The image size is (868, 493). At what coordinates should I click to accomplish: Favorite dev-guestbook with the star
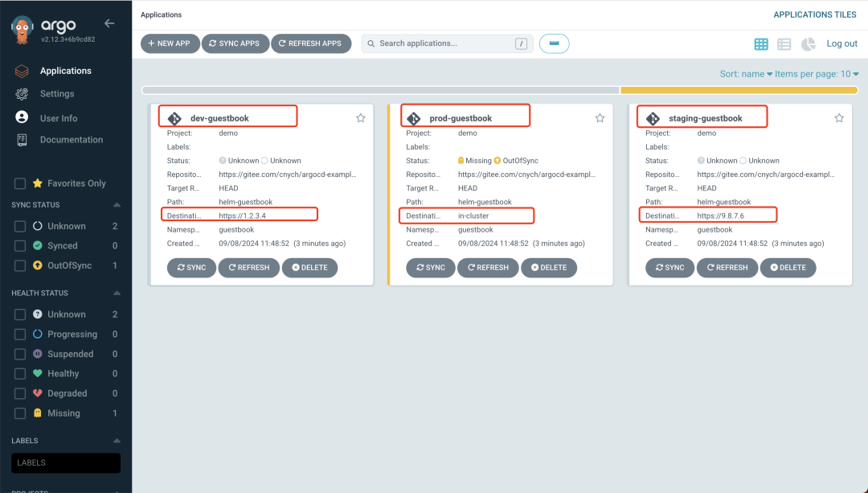click(x=361, y=118)
